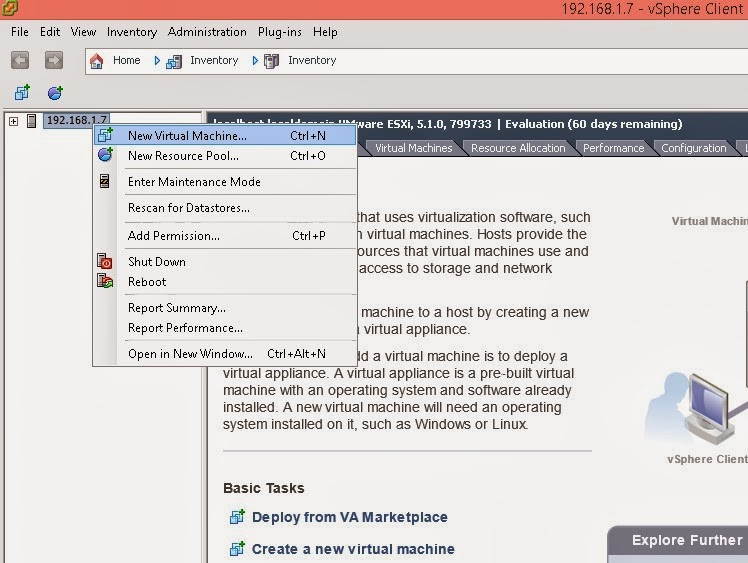Switch to the Resource Allocation tab
This screenshot has width=748, height=563.
click(518, 148)
